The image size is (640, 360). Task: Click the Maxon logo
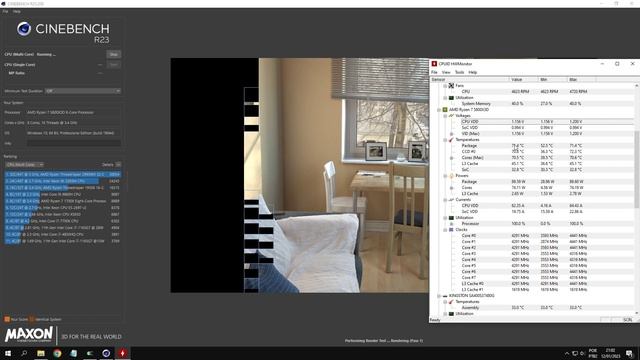tap(29, 335)
